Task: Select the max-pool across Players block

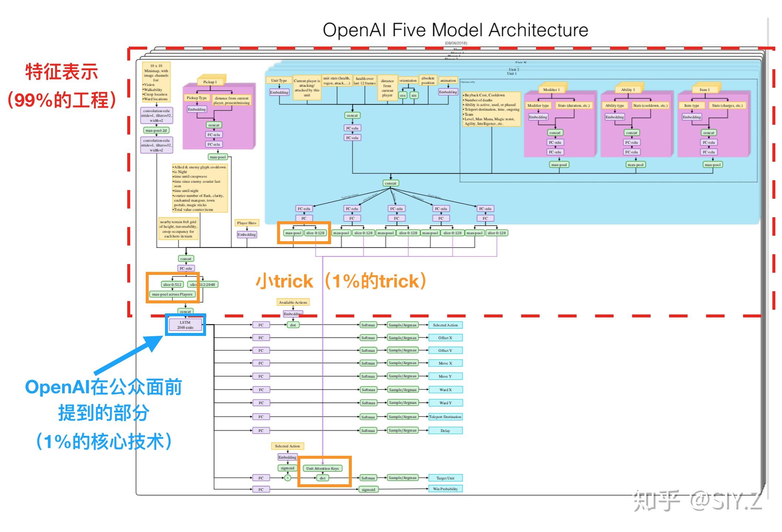Action: coord(172,294)
